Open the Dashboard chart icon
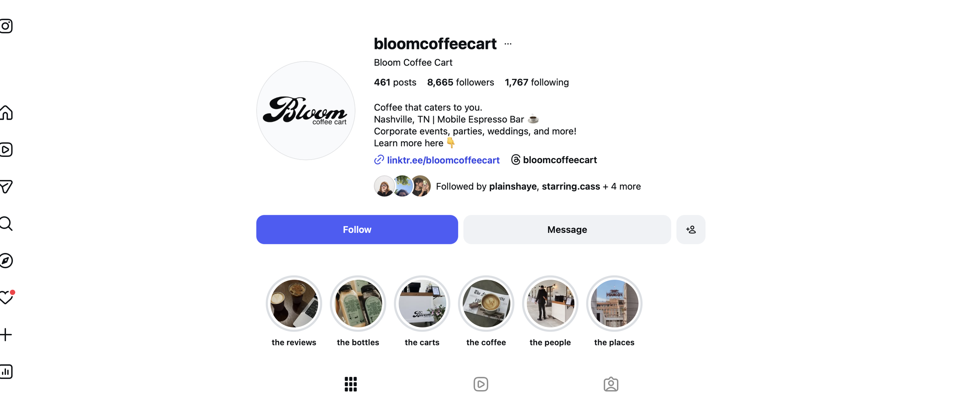980x398 pixels. [x=6, y=371]
